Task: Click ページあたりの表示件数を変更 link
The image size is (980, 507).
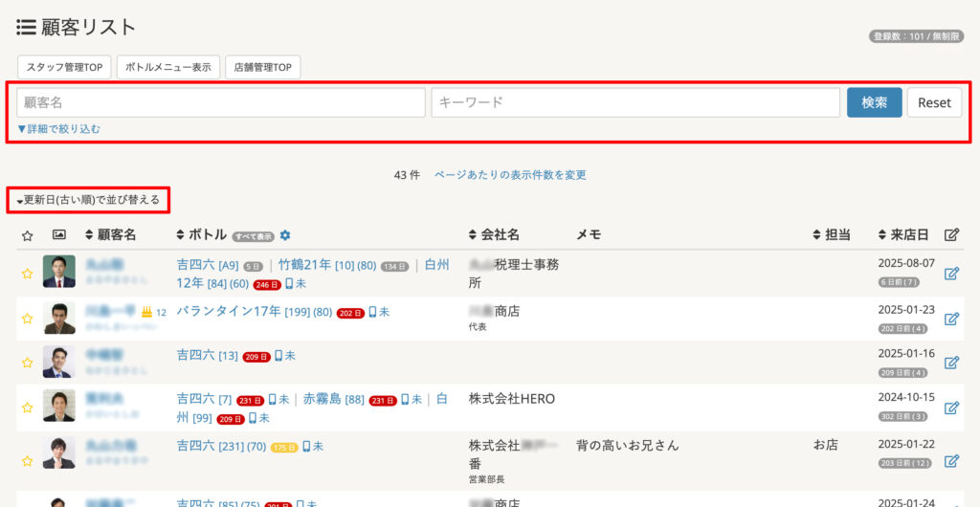Action: pyautogui.click(x=510, y=175)
